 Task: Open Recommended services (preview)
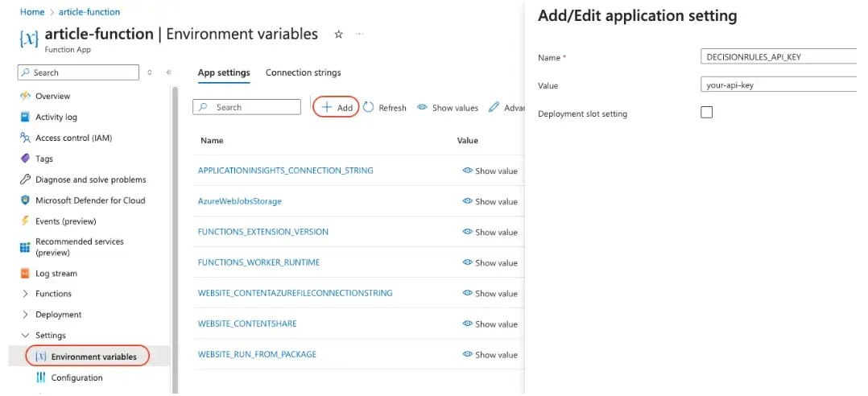pyautogui.click(x=72, y=247)
